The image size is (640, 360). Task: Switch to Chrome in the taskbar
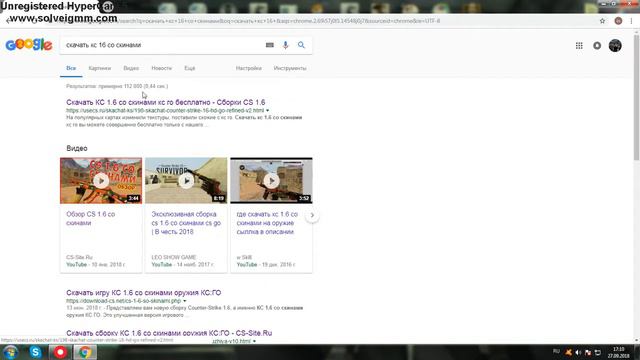(x=85, y=352)
